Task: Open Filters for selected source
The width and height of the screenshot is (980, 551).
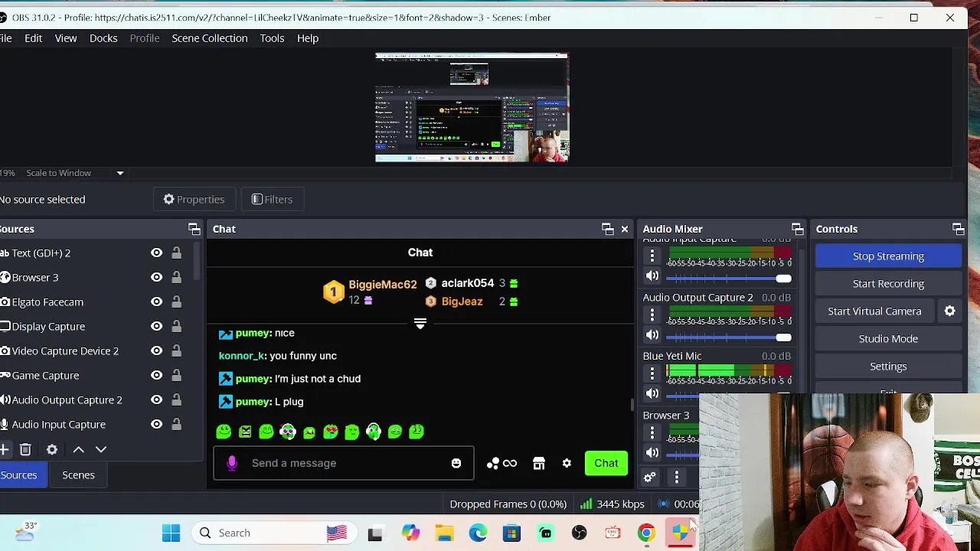Action: click(273, 200)
